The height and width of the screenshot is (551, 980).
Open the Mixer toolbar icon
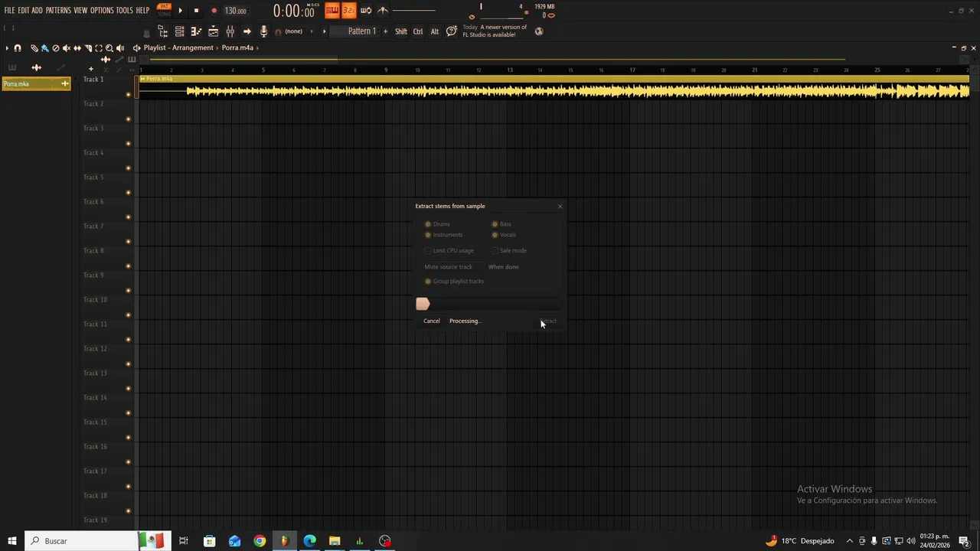click(x=230, y=31)
